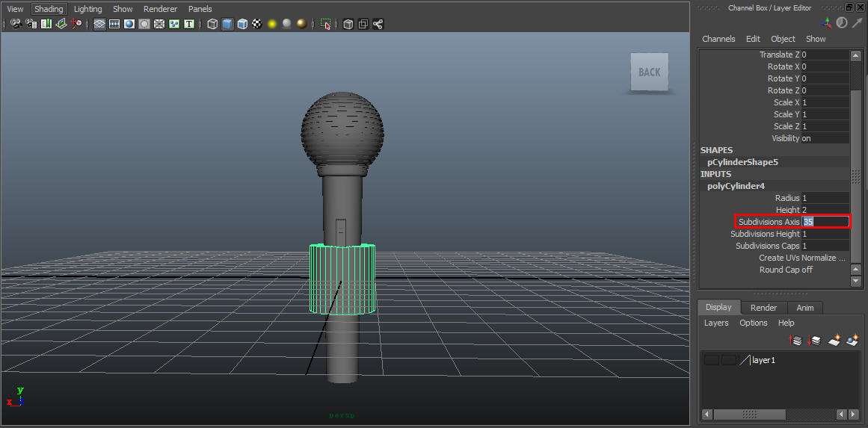The height and width of the screenshot is (428, 868).
Task: Click the Rotate X value field
Action: point(825,66)
